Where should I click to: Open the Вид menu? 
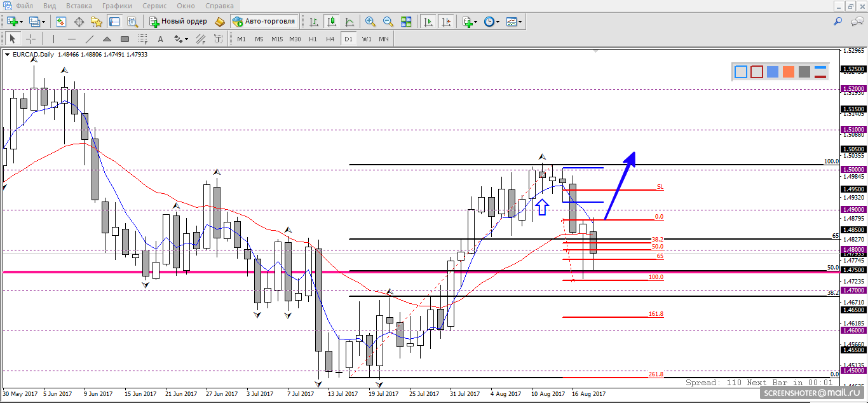coord(50,6)
